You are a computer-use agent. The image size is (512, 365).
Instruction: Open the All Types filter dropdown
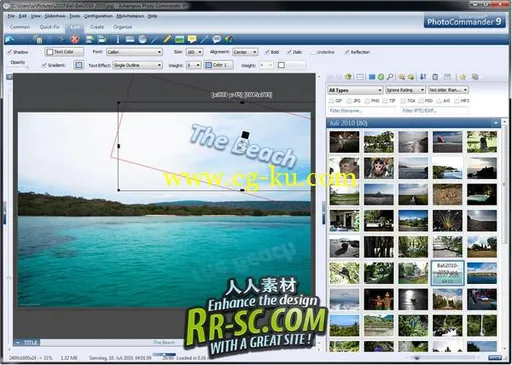click(x=355, y=90)
